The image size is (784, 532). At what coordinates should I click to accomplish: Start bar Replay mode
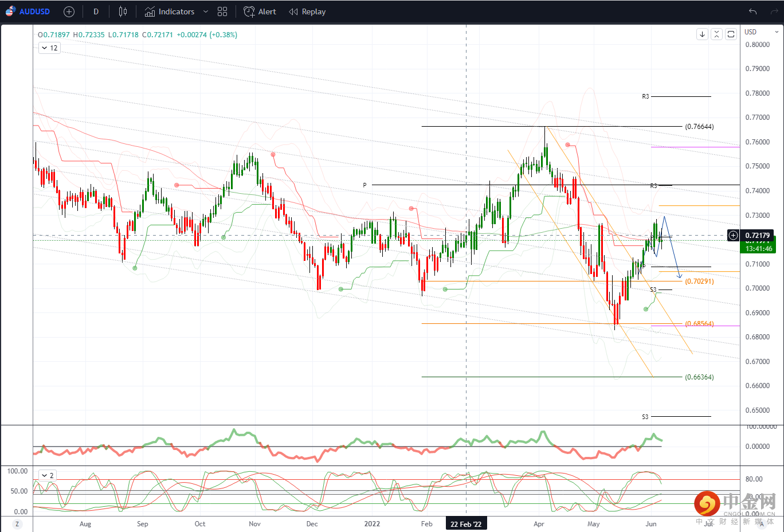pos(307,11)
